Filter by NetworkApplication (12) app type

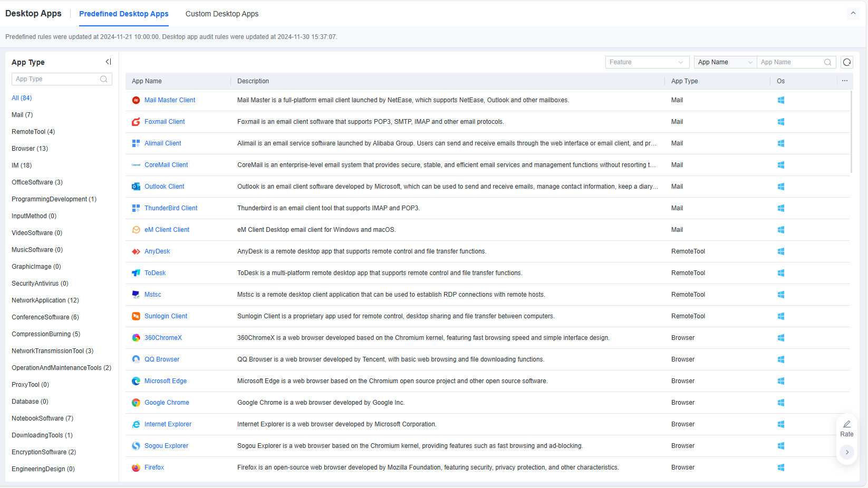click(x=45, y=300)
